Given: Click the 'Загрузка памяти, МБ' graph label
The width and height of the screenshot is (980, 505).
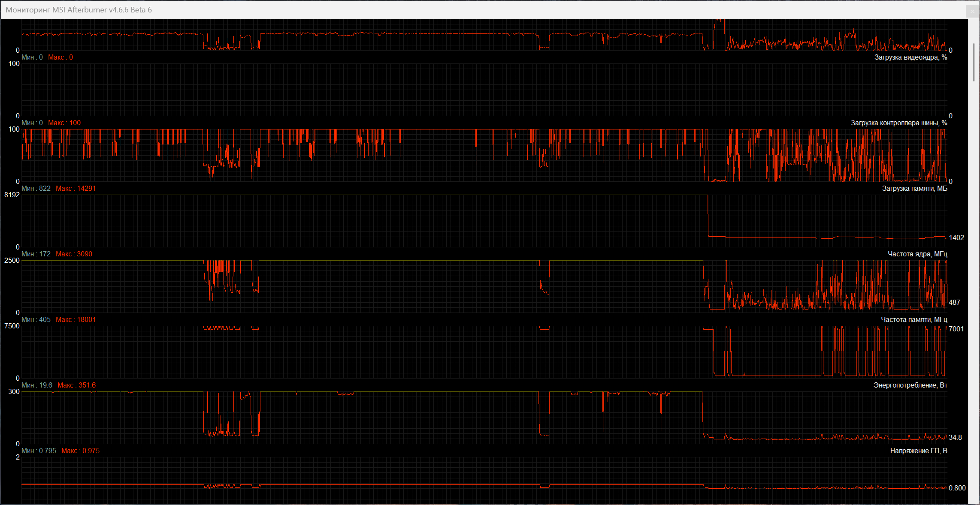Looking at the screenshot, I should pos(914,189).
